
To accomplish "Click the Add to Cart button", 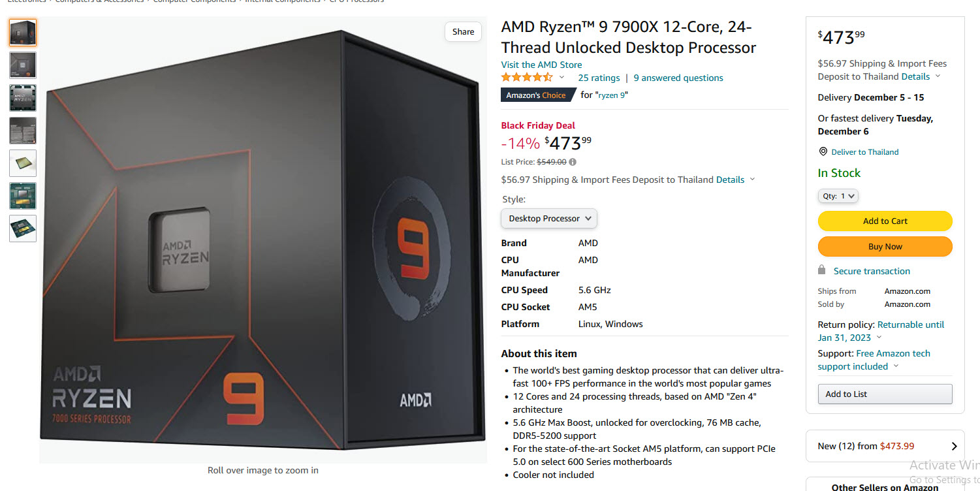I will pos(885,221).
